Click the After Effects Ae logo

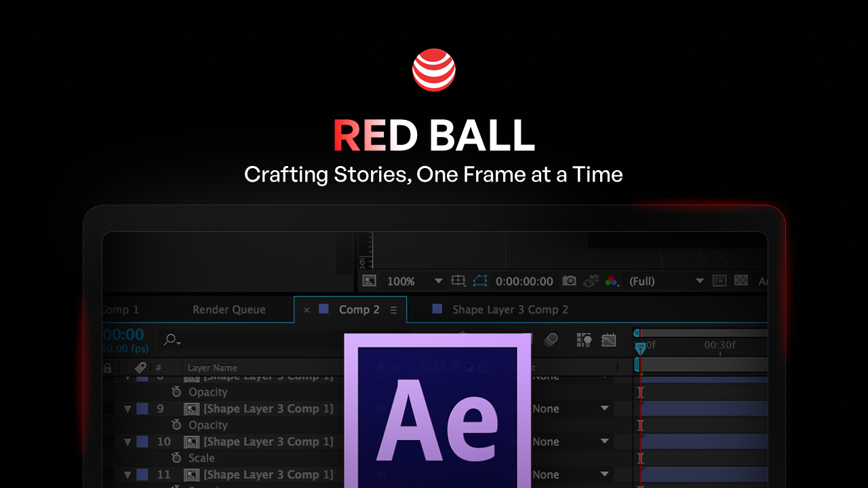437,411
